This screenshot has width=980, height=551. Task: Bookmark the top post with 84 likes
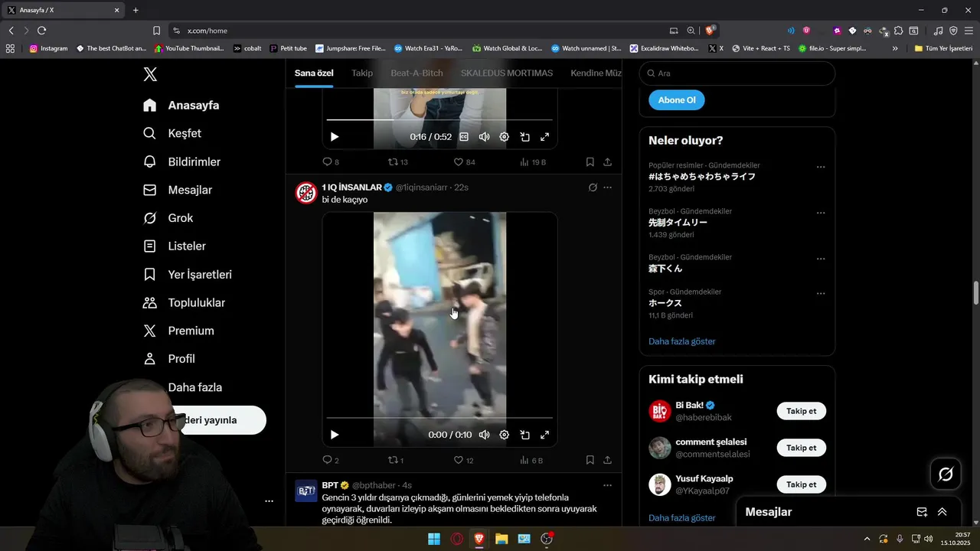pos(590,162)
